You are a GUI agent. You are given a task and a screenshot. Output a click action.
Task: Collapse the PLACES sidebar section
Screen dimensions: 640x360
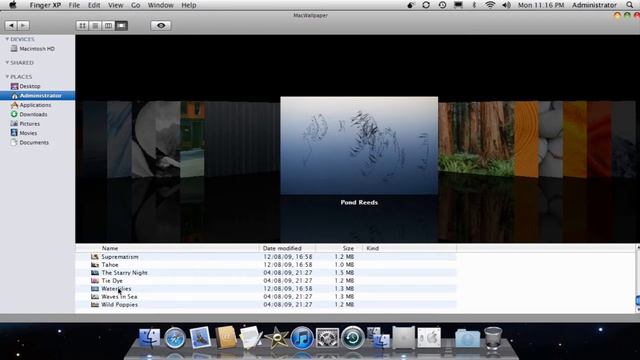click(x=7, y=76)
